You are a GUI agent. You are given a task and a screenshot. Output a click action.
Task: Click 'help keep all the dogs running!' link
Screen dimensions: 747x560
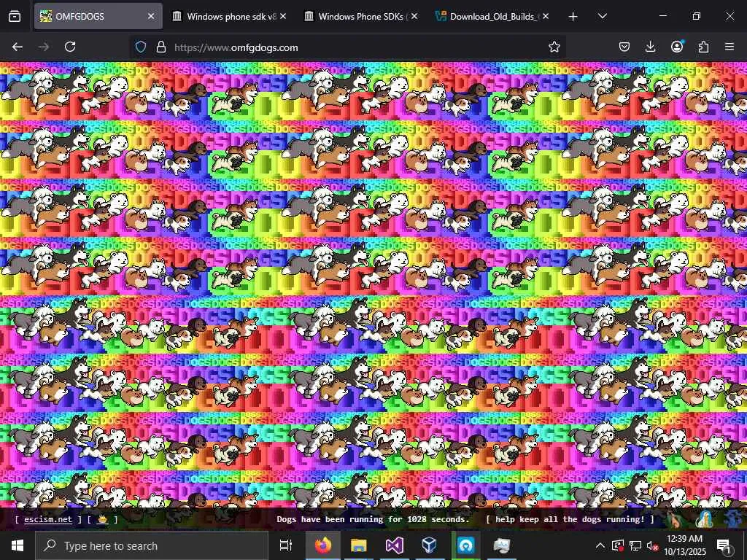tap(570, 519)
